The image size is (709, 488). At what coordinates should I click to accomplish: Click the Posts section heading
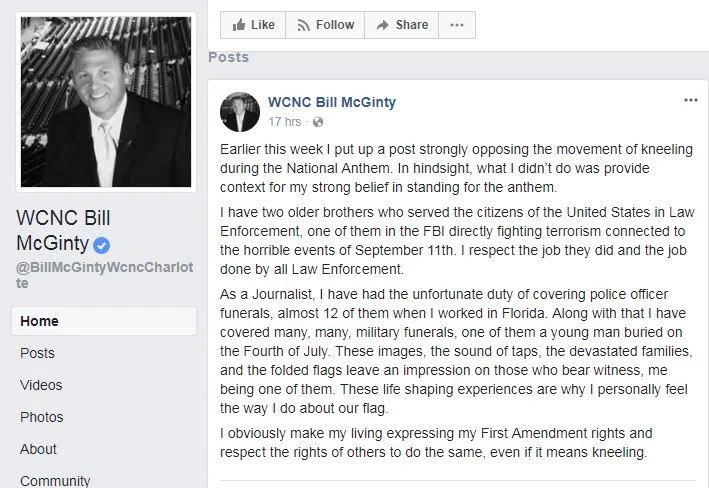pos(228,57)
